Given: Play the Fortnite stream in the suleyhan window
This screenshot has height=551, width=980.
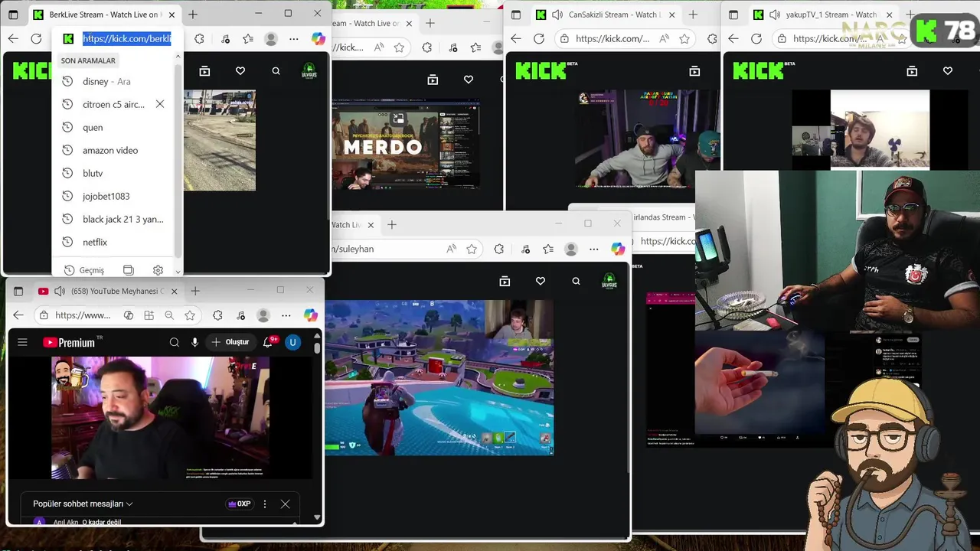Looking at the screenshot, I should [x=439, y=377].
